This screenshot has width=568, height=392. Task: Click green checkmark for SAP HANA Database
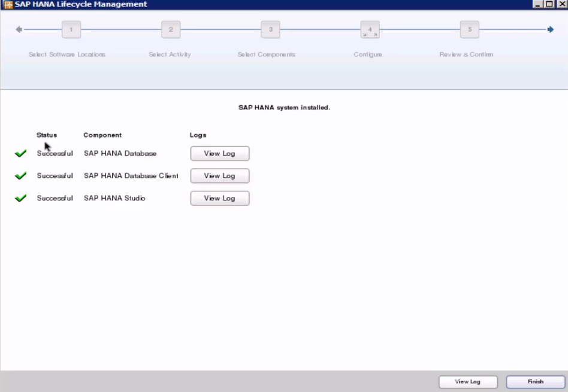tap(20, 153)
